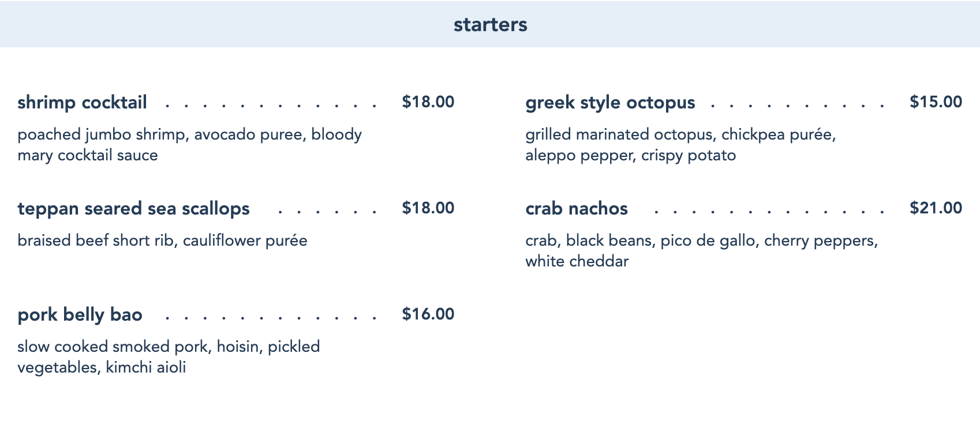Click the $15.00 greek style octopus price
Image resolution: width=980 pixels, height=421 pixels.
936,102
